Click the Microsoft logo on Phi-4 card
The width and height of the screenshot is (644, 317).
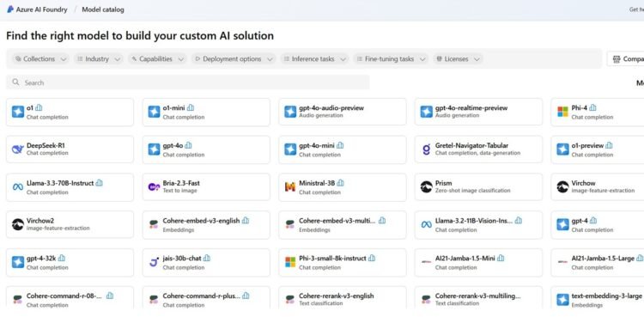[x=562, y=112]
